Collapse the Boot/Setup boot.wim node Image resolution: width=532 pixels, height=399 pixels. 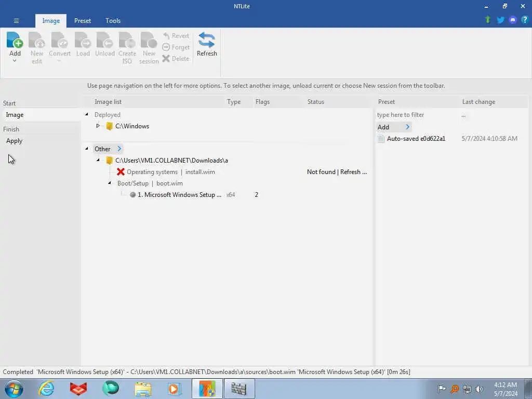[110, 183]
